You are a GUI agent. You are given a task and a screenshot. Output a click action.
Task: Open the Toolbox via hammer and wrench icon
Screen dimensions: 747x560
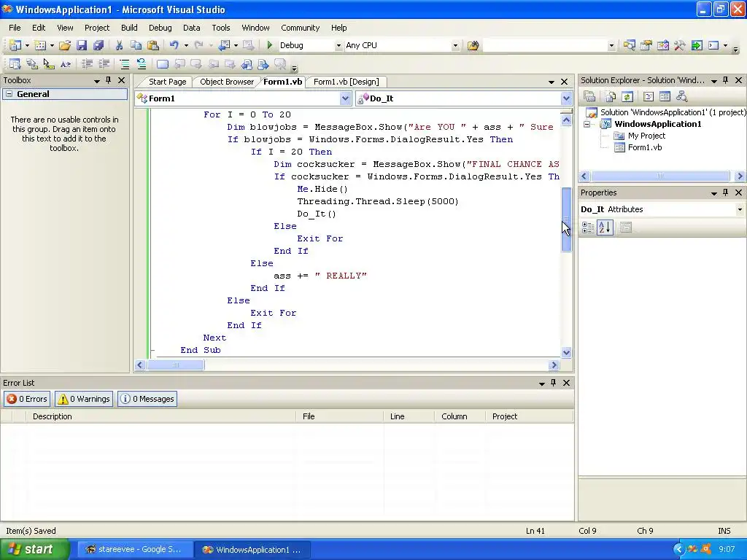pos(680,45)
